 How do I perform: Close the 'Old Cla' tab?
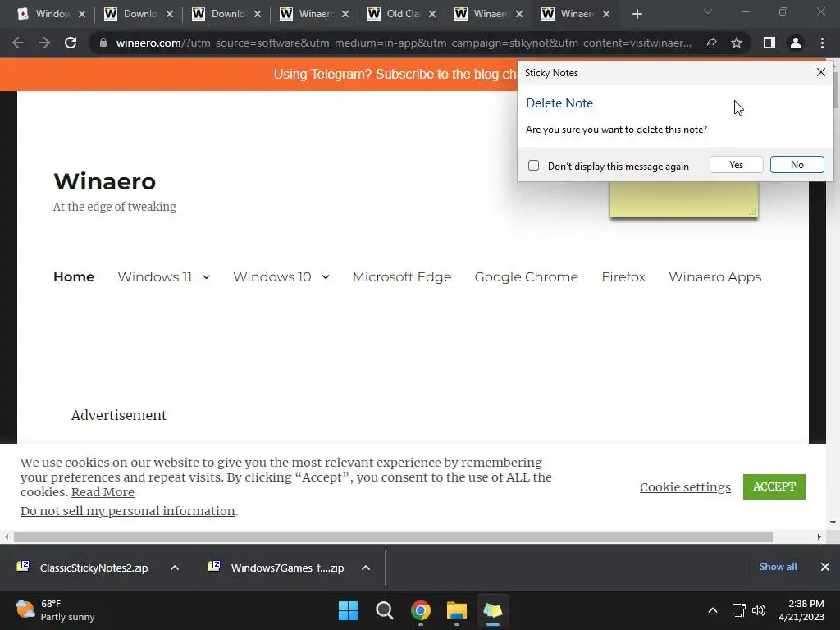click(432, 14)
